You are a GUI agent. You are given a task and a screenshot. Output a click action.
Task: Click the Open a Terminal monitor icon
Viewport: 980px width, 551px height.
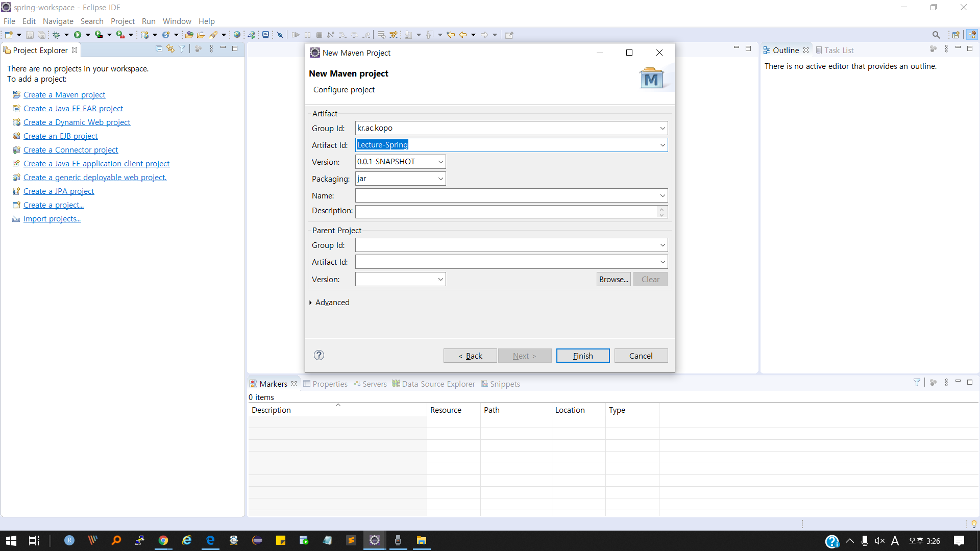[265, 35]
